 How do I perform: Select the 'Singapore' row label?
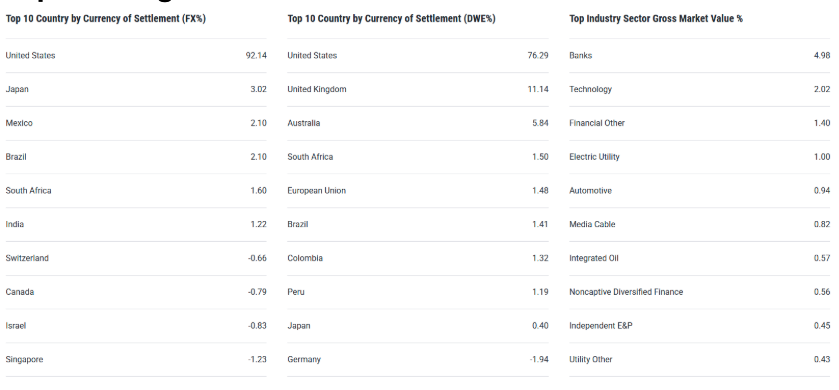tap(24, 360)
